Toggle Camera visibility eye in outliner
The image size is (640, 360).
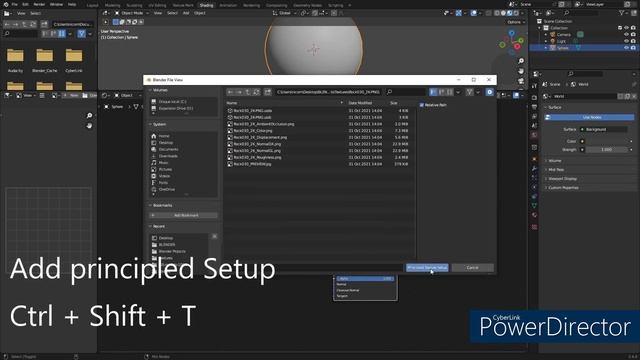[x=626, y=35]
